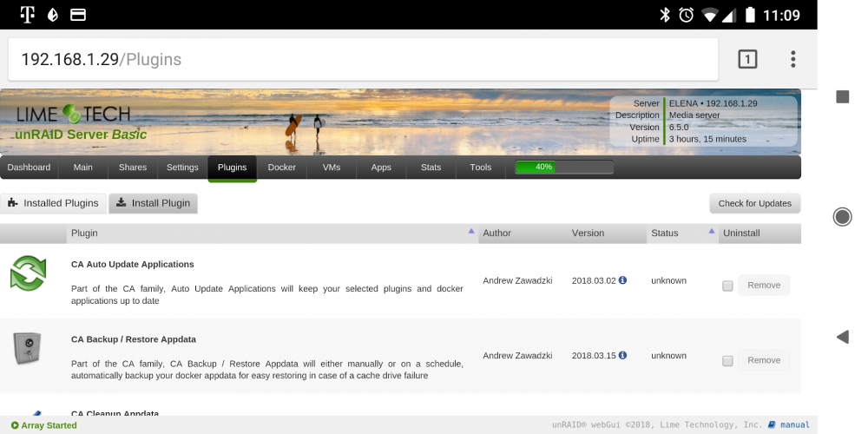The width and height of the screenshot is (868, 434).
Task: Open the Main menu item
Action: pos(83,168)
